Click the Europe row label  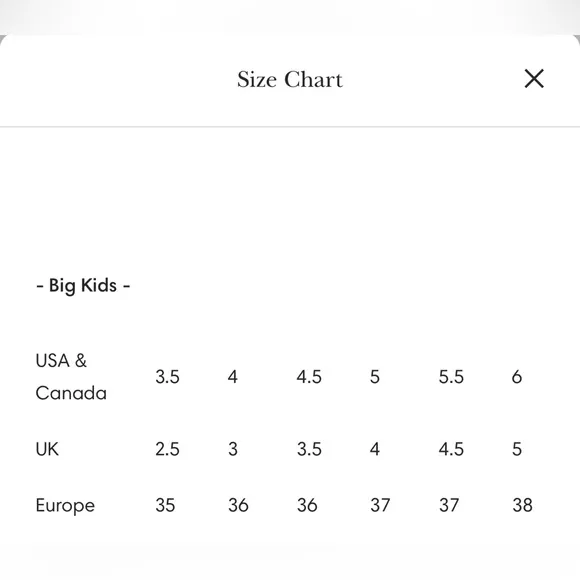[65, 505]
